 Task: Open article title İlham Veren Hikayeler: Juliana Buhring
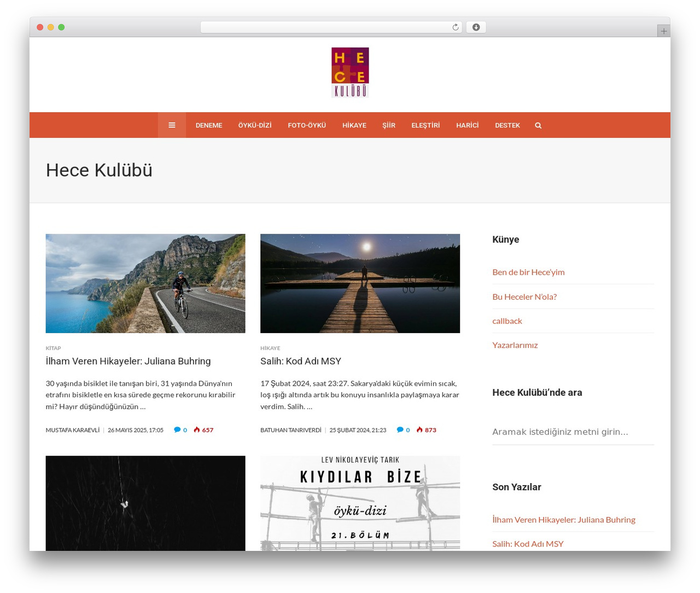click(x=129, y=361)
